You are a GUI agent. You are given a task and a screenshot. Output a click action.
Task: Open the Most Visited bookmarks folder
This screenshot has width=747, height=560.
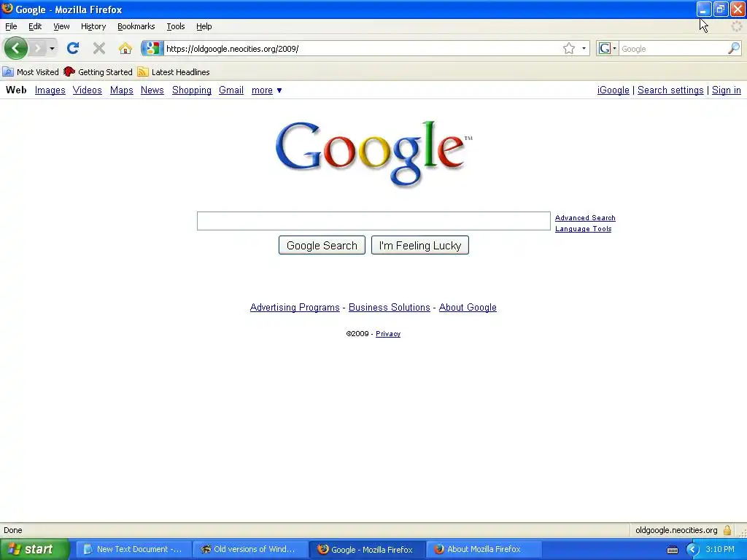[x=31, y=72]
